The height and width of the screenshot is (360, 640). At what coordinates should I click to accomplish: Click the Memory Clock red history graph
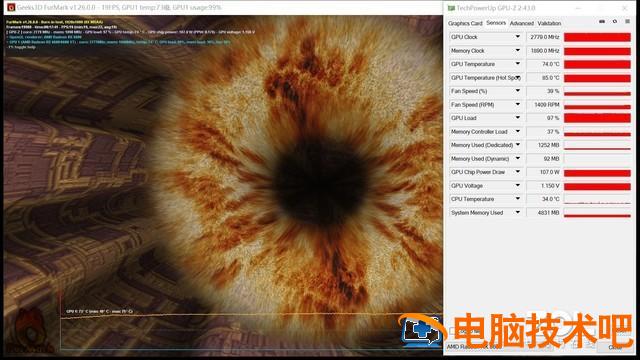597,51
